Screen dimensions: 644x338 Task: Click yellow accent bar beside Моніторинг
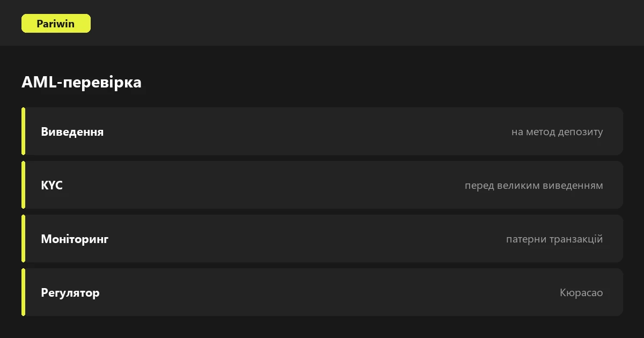[23, 239]
